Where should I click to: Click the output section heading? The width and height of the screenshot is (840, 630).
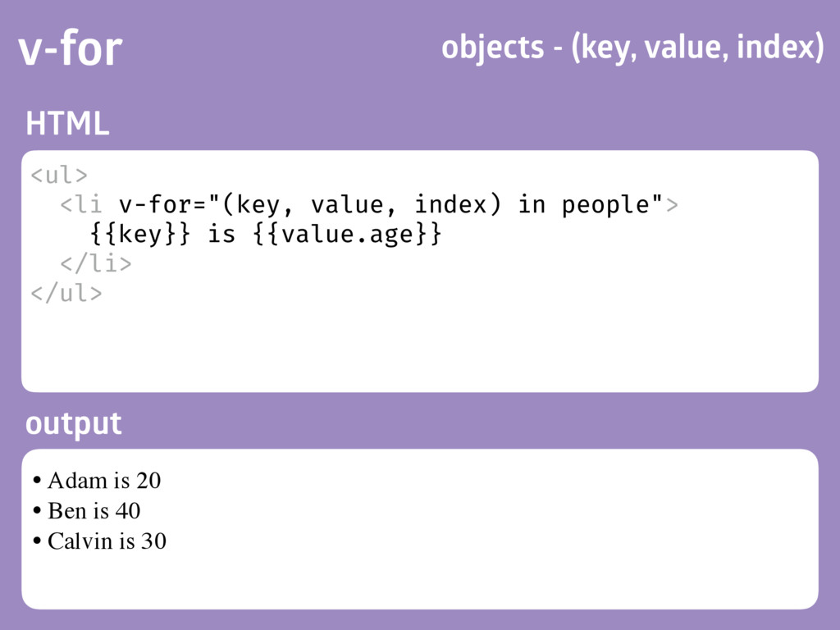point(73,424)
